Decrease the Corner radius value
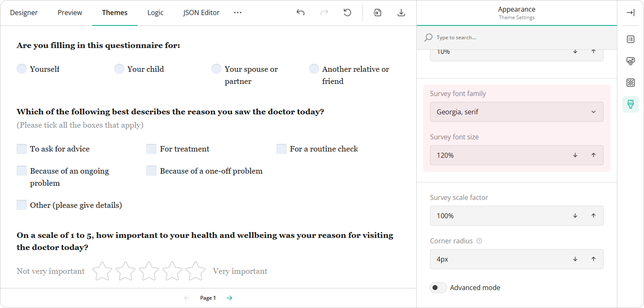The image size is (644, 308). 575,259
